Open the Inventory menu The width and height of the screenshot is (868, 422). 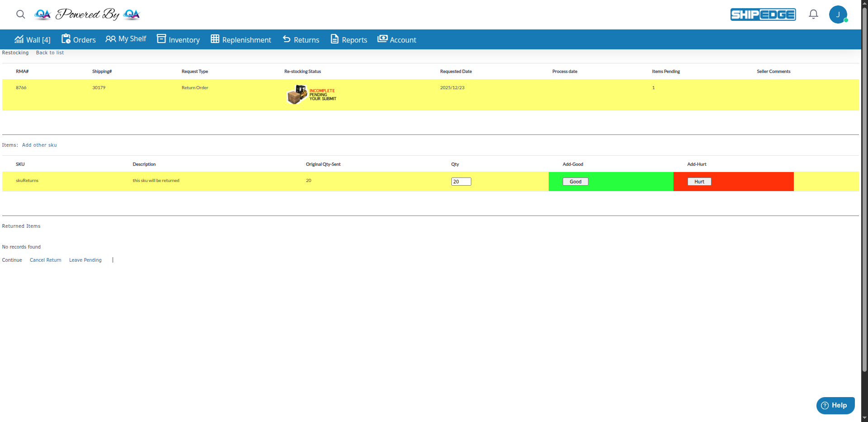point(178,40)
